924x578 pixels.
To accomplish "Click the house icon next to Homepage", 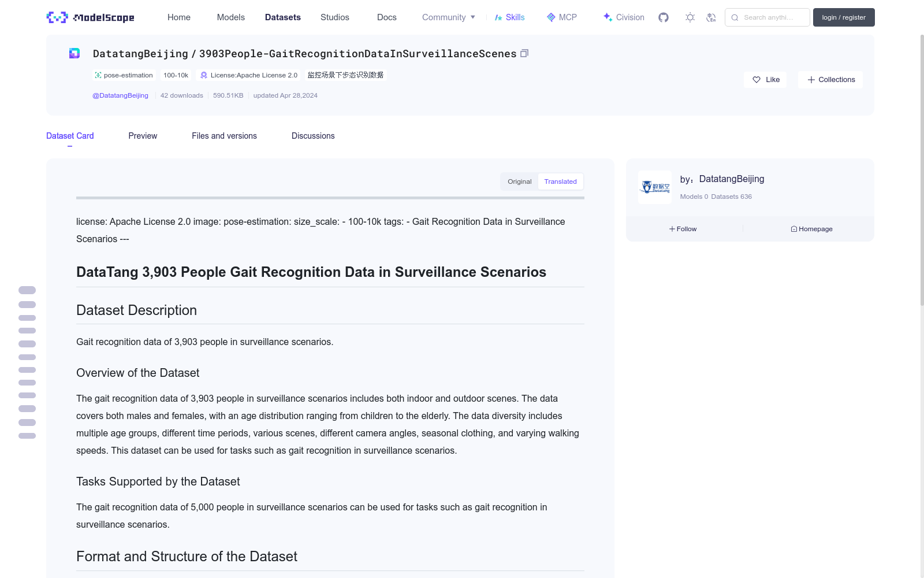I will pos(794,229).
